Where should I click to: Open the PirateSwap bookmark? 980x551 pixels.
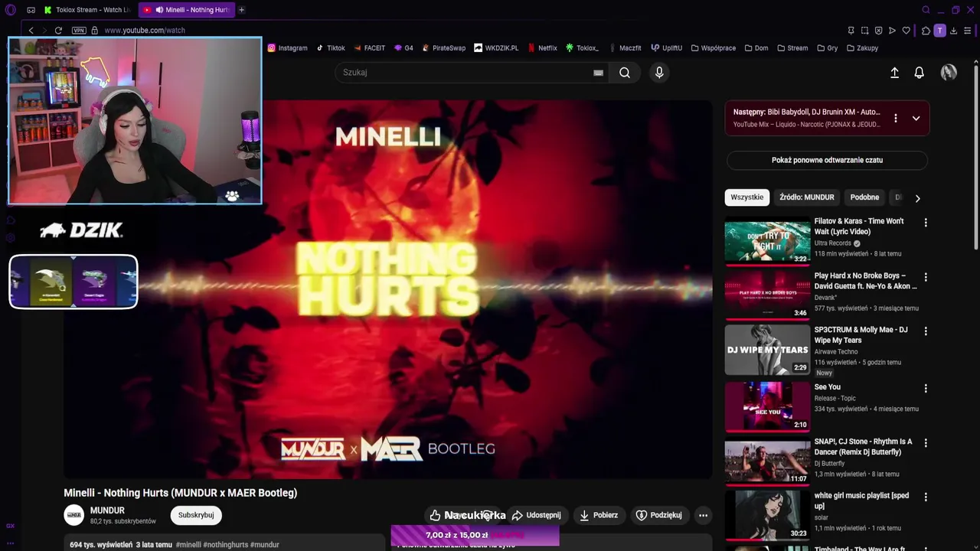point(443,47)
